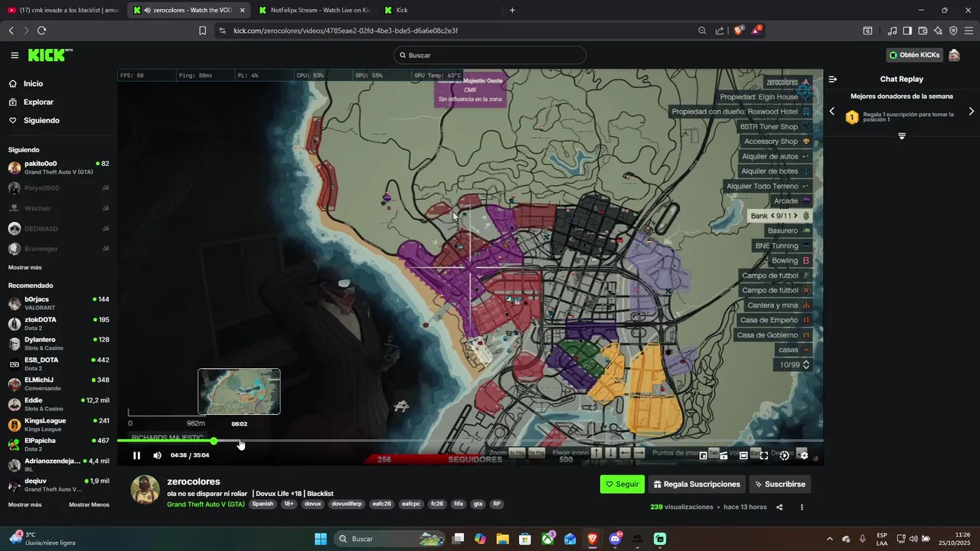Open the Windows Start menu
This screenshot has width=980, height=551.
click(x=321, y=539)
